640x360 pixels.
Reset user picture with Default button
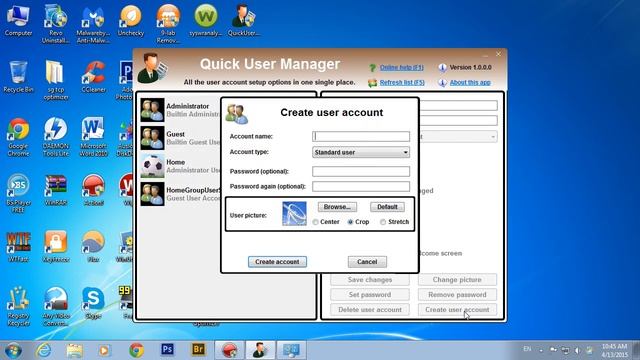point(387,207)
